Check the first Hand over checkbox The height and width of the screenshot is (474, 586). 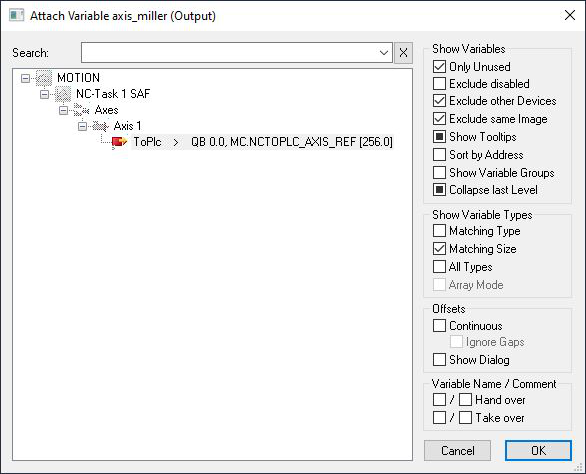[439, 400]
